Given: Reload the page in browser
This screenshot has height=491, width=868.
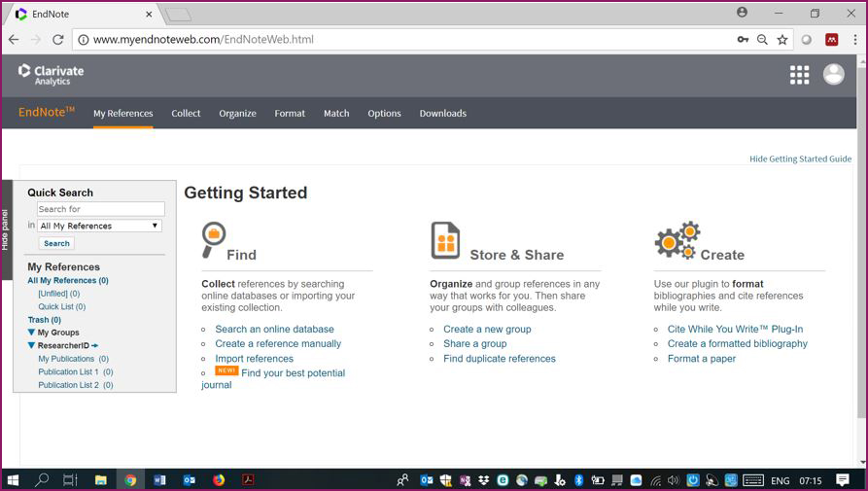Looking at the screenshot, I should coord(57,40).
